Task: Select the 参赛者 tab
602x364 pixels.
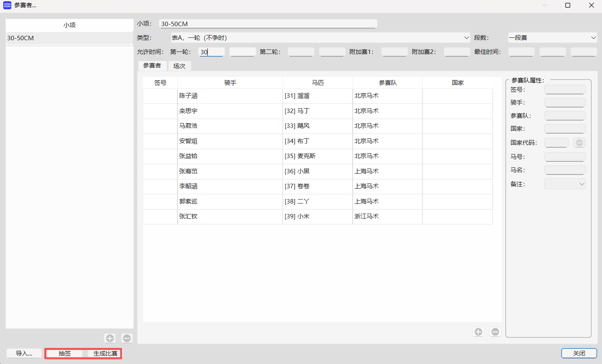Action: pyautogui.click(x=152, y=66)
